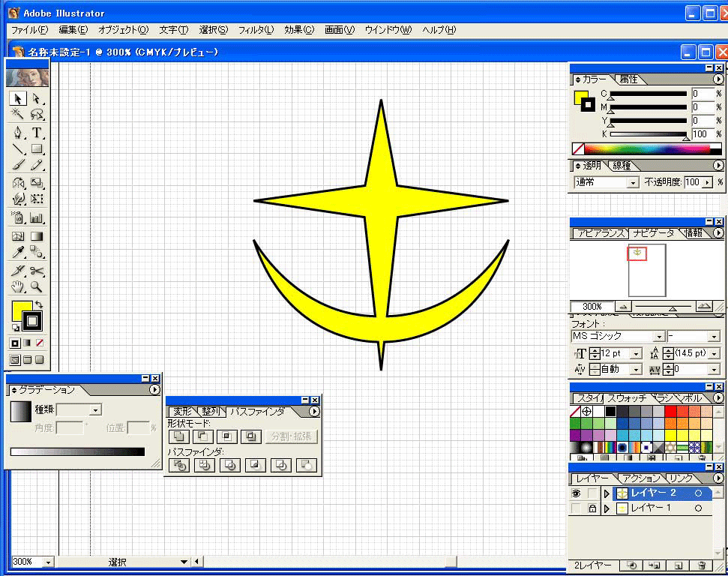Hide レイヤー 2 using its eye icon
The image size is (728, 576).
(x=577, y=493)
